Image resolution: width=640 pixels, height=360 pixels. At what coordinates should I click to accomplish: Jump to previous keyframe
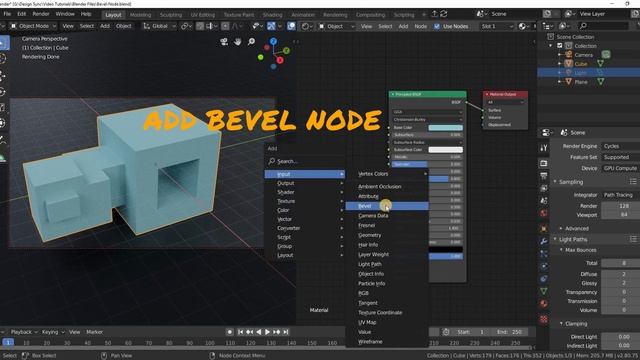[249, 332]
